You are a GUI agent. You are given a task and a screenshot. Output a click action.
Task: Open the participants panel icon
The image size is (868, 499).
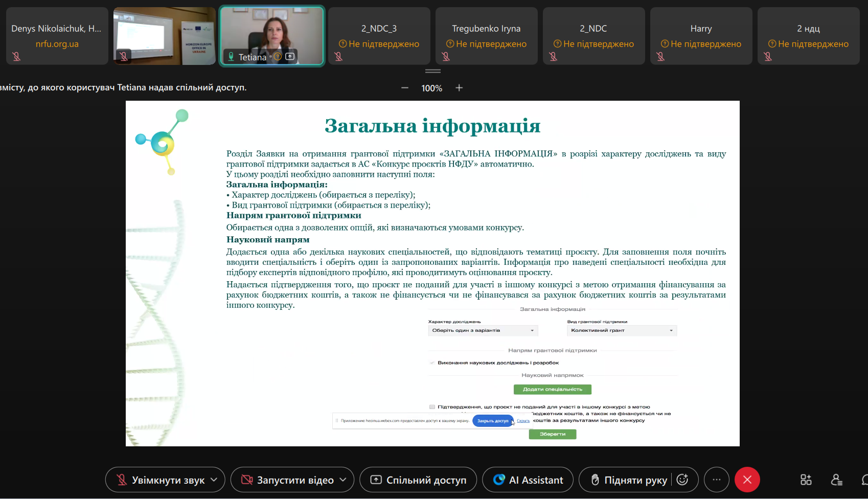tap(836, 480)
